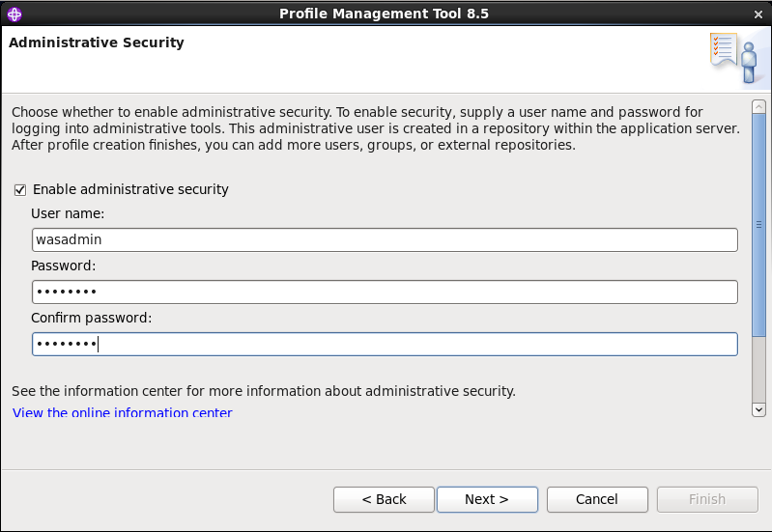Go to previous page with Back button
Viewport: 772px width, 532px height.
pyautogui.click(x=384, y=499)
